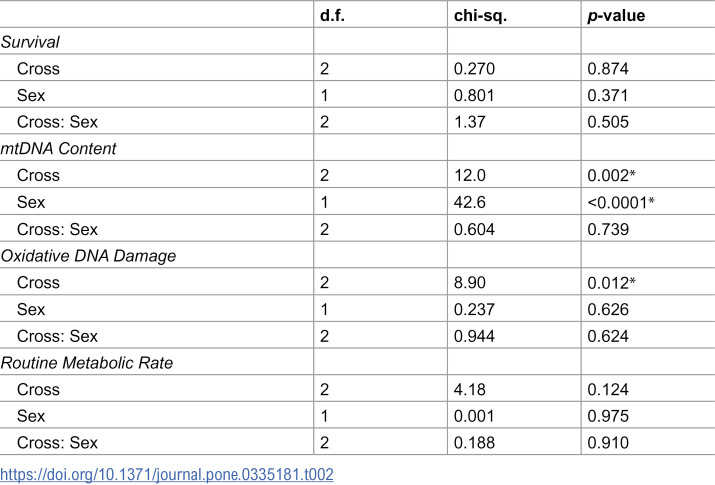Click the 0.002* p-value cell

[x=611, y=175]
